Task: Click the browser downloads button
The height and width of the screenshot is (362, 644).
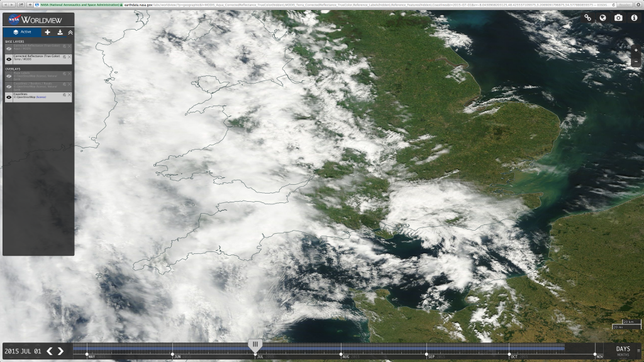Action: pyautogui.click(x=638, y=5)
